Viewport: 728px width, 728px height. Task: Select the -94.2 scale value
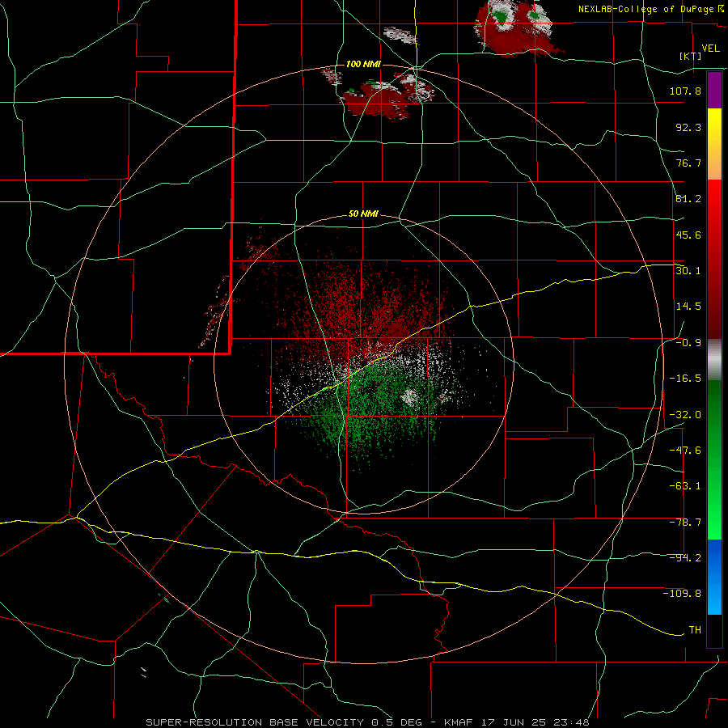[685, 557]
